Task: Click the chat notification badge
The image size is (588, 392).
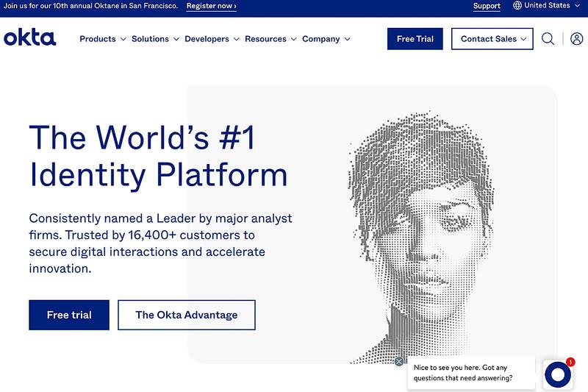Action: coord(570,362)
